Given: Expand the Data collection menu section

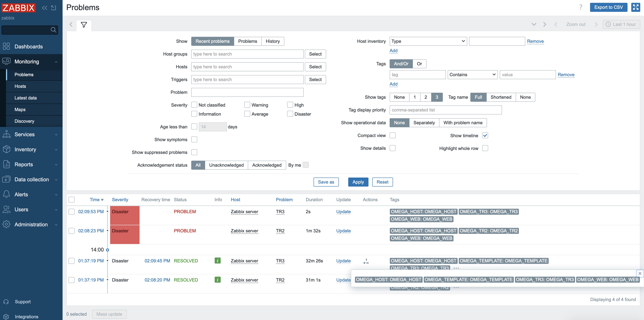Looking at the screenshot, I should click(31, 180).
